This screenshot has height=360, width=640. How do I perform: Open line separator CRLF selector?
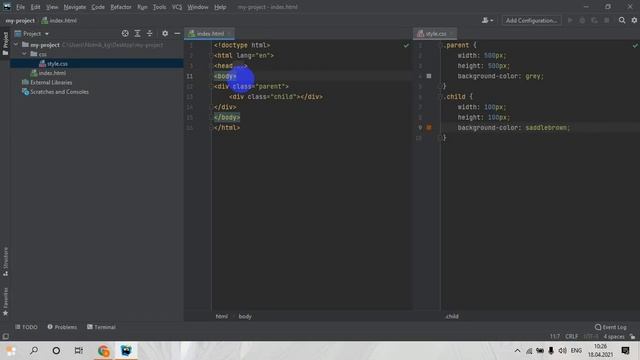(571, 336)
